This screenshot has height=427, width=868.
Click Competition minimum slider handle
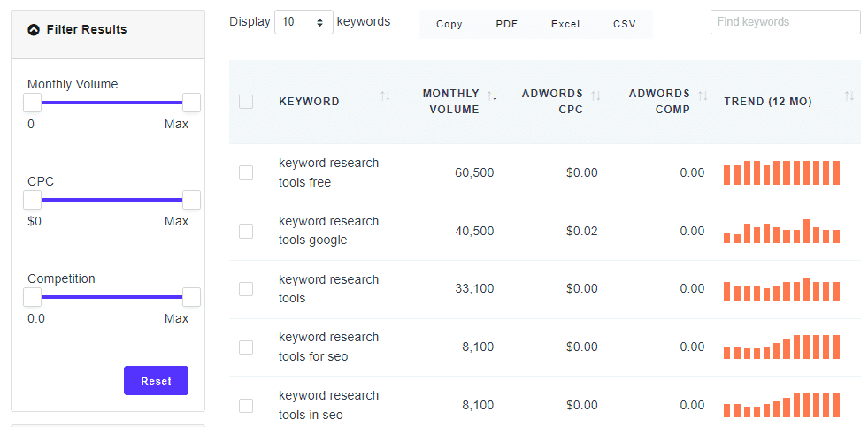(32, 297)
